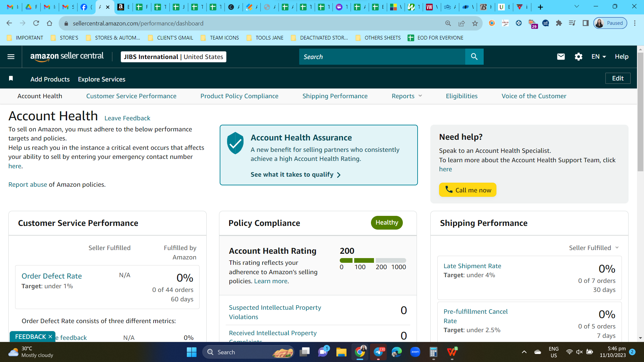Go to the Shipping Performance tab
Image resolution: width=644 pixels, height=362 pixels.
pyautogui.click(x=335, y=96)
